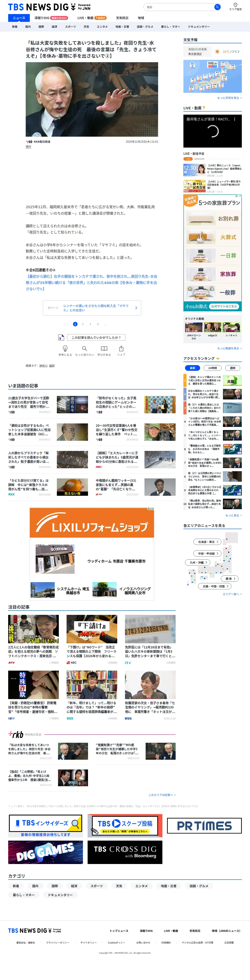250x980 pixels.
Task: Click もっと動画を見る link
Action: click(230, 348)
